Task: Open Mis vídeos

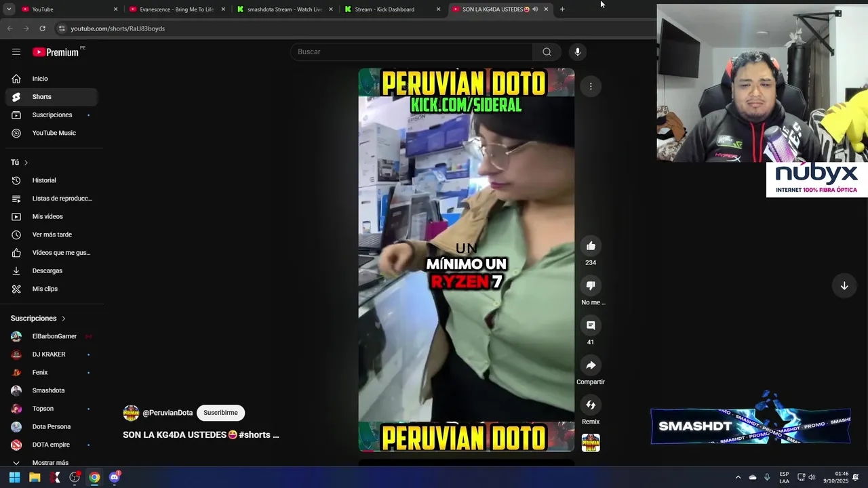Action: pyautogui.click(x=52, y=216)
